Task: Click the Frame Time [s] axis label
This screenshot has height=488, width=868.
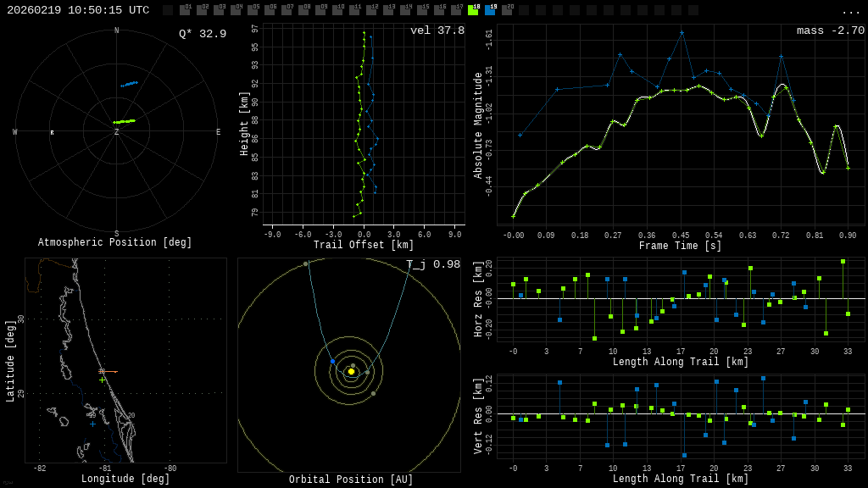Action: click(x=680, y=246)
